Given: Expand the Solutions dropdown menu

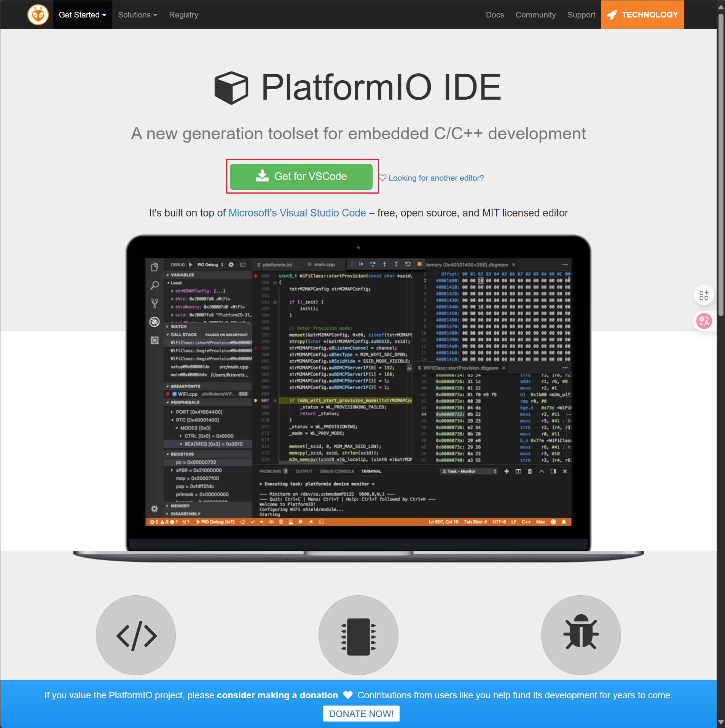Looking at the screenshot, I should (137, 15).
